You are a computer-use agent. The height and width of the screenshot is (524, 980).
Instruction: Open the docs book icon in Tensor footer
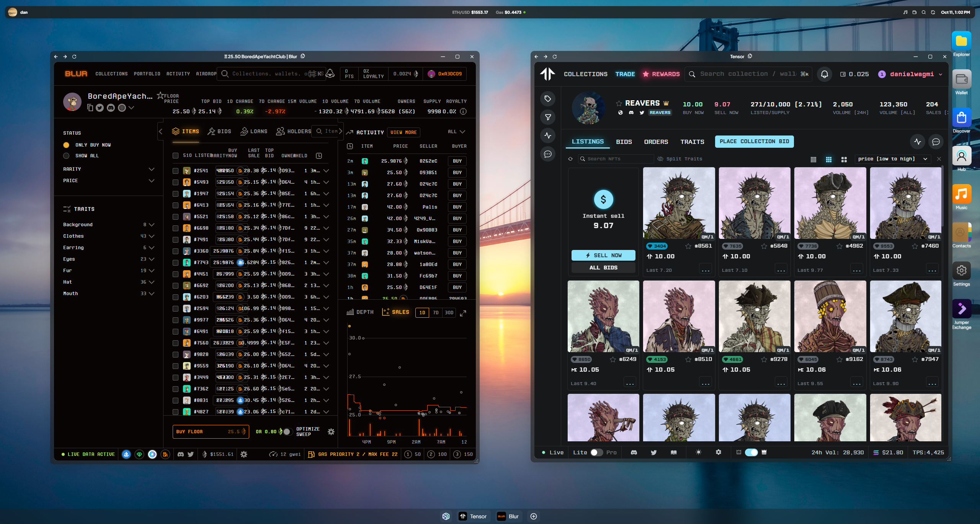click(674, 452)
